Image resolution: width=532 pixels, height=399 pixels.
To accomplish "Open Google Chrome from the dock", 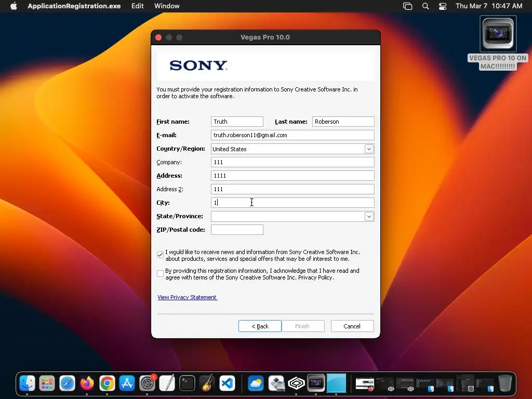I will pos(107,383).
